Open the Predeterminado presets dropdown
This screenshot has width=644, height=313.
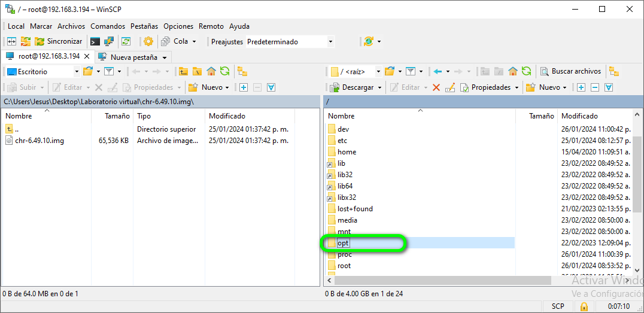click(x=330, y=41)
